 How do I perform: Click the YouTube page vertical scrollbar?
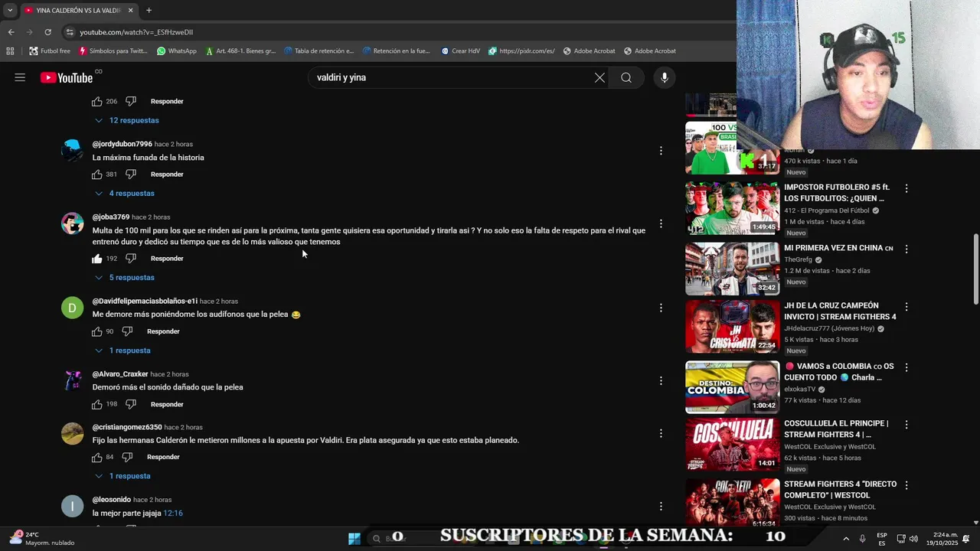click(x=975, y=268)
